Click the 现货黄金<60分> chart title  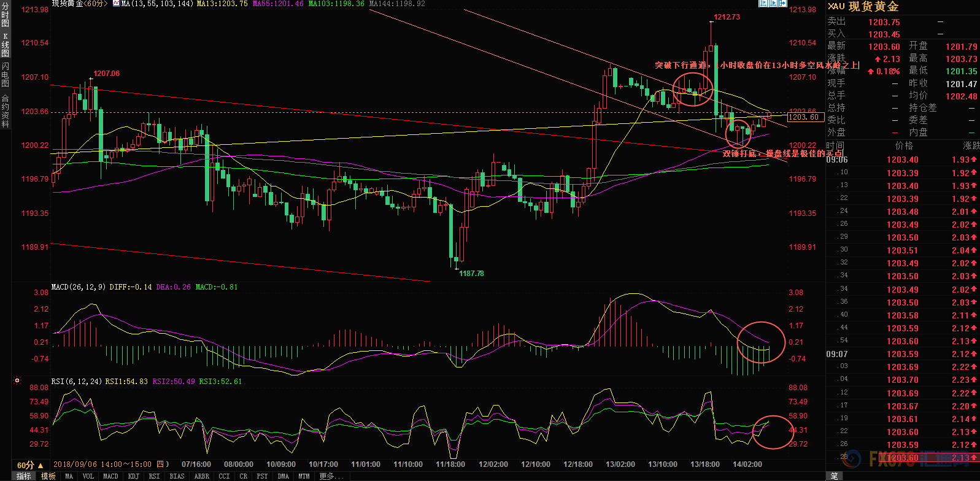(x=80, y=4)
